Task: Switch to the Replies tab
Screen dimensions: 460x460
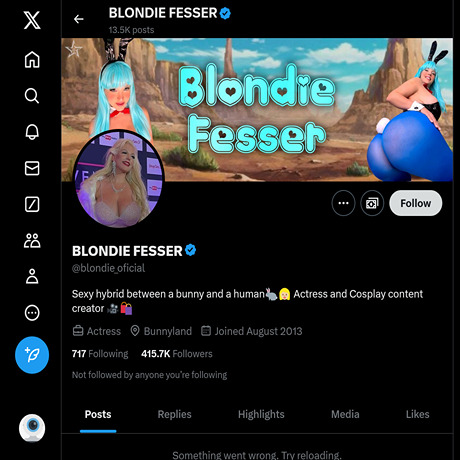Action: [174, 414]
